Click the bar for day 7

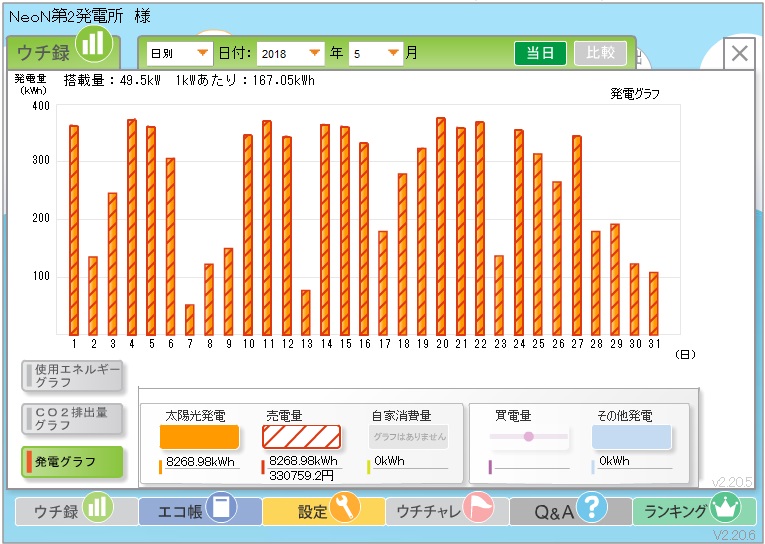(190, 320)
